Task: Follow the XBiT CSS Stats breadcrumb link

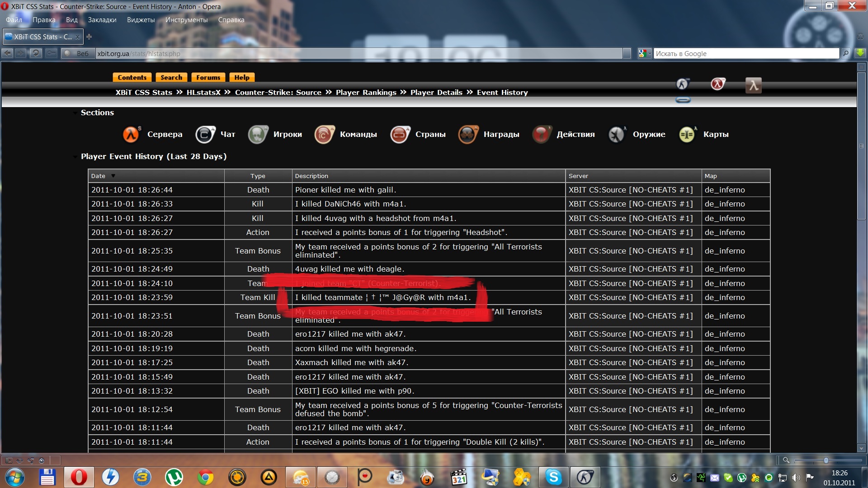Action: pyautogui.click(x=144, y=92)
